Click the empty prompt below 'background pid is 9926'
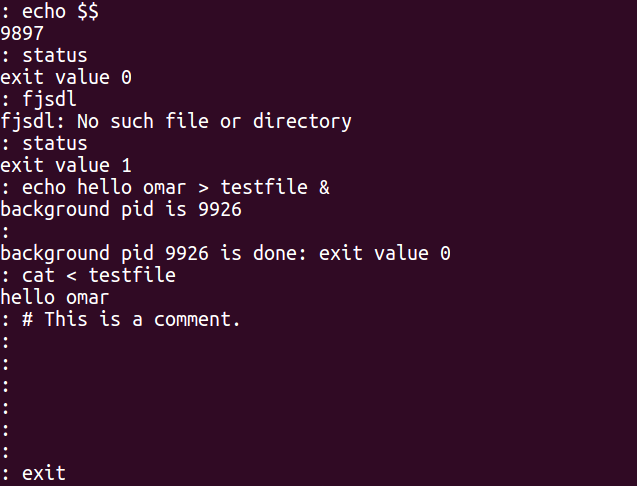Screen dimensions: 637x486 (5, 232)
